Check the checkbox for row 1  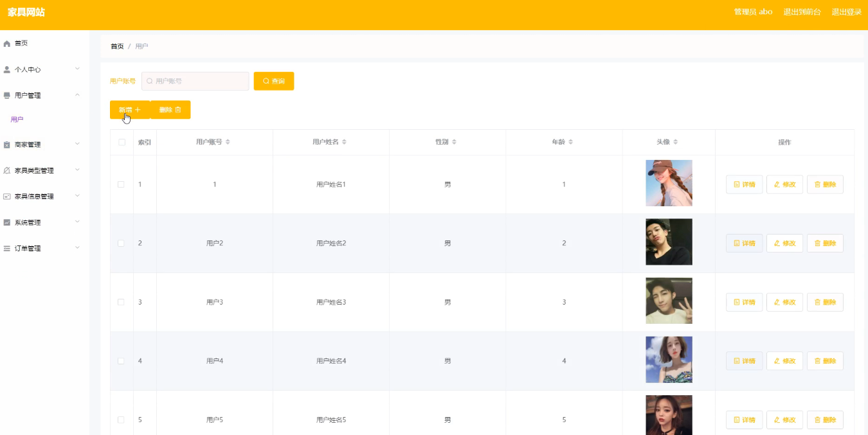click(x=121, y=184)
